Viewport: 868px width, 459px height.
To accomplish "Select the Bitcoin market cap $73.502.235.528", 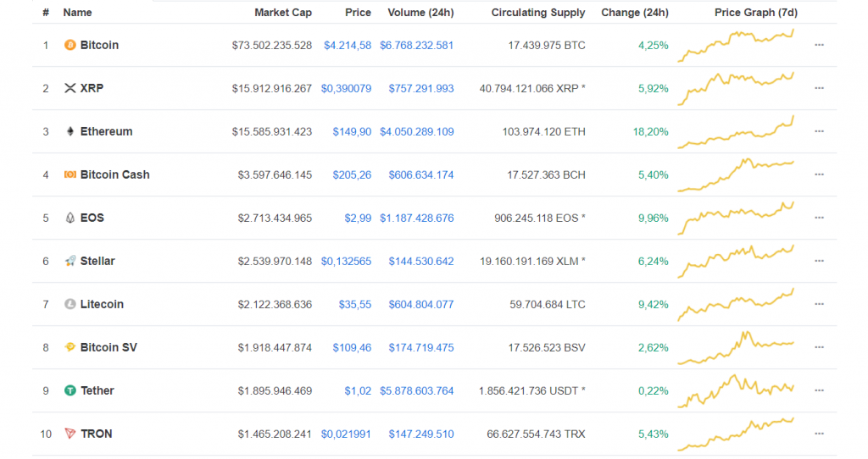I will (x=272, y=46).
